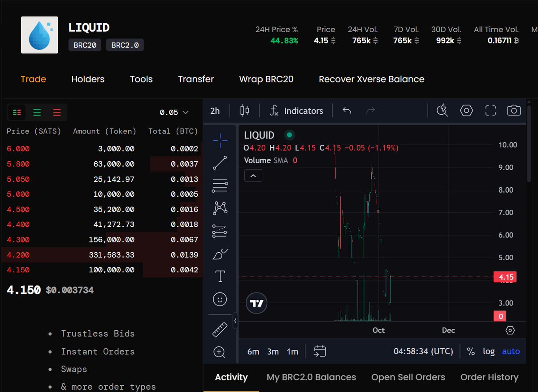Open chart settings via the gear icon
Viewport: 538px width, 392px height.
(466, 111)
